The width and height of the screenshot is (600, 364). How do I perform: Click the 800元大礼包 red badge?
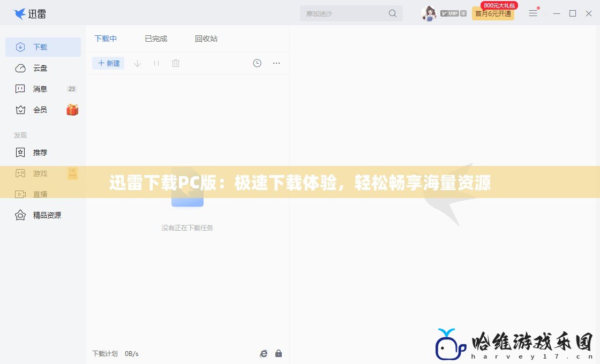(x=499, y=5)
